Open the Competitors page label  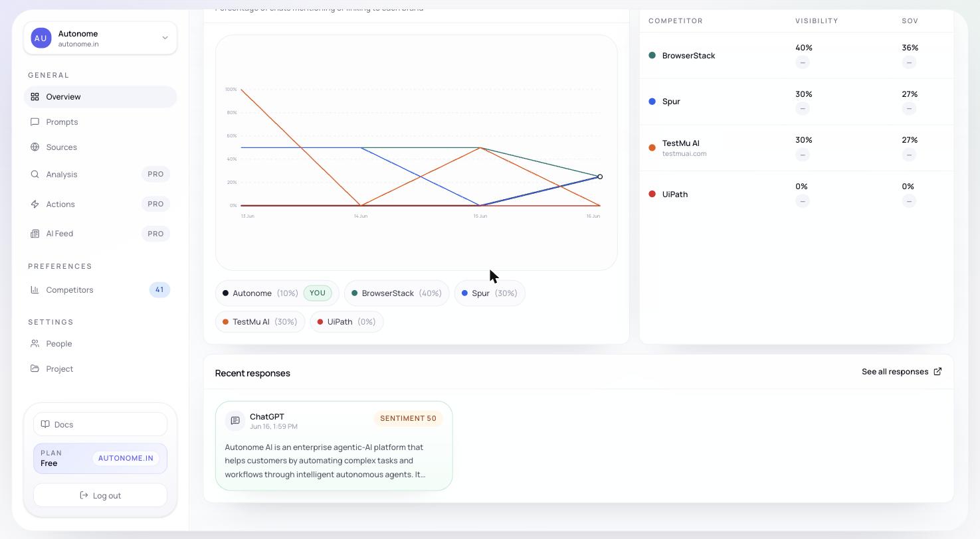pyautogui.click(x=70, y=290)
